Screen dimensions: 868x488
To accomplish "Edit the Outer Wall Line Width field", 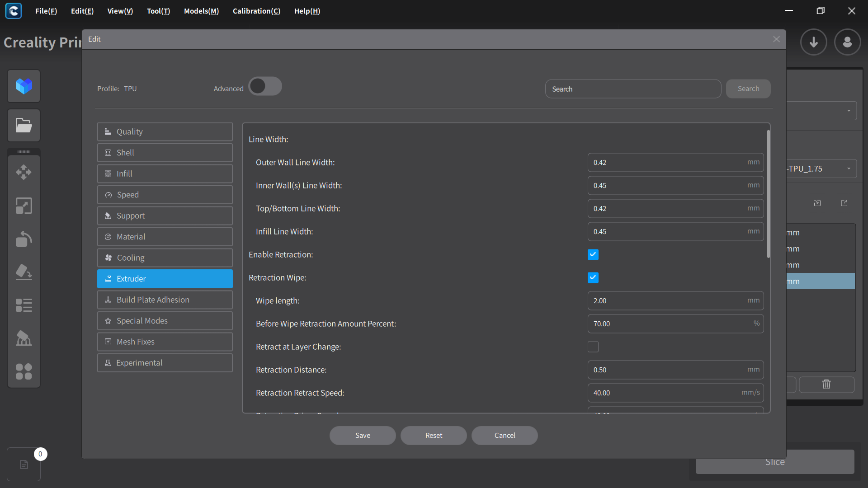I will [x=675, y=163].
